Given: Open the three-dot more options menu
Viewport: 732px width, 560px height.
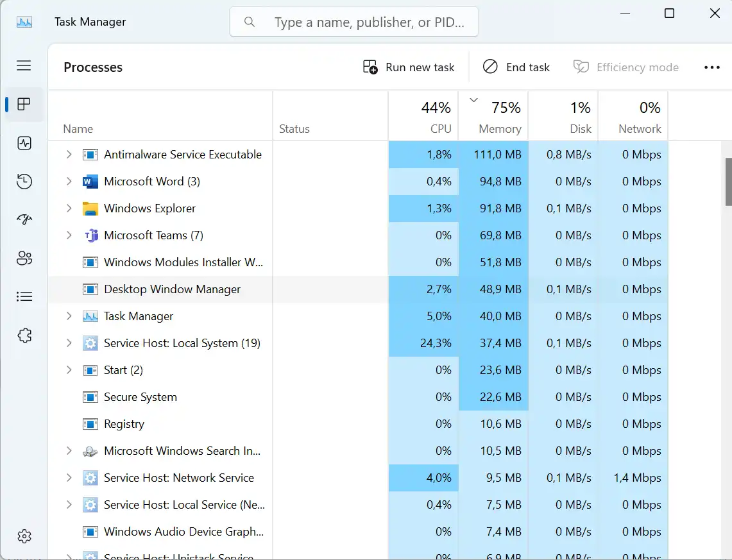Looking at the screenshot, I should click(x=712, y=67).
